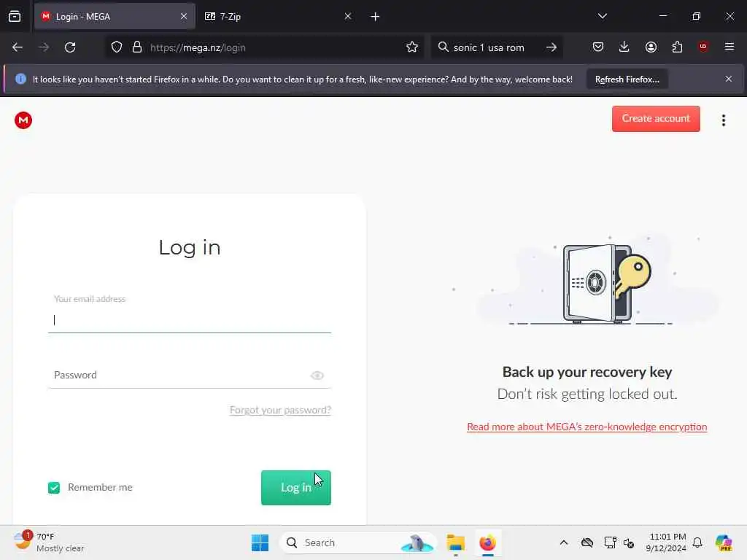Switch to the Login - MEGA tab
Image resolution: width=747 pixels, height=560 pixels.
pyautogui.click(x=115, y=16)
